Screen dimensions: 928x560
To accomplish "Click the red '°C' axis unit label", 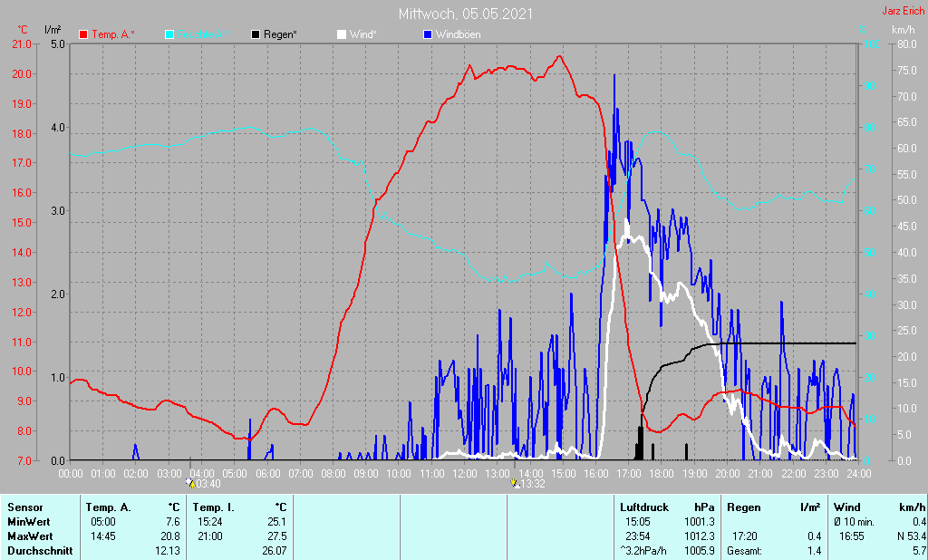I will tap(23, 30).
